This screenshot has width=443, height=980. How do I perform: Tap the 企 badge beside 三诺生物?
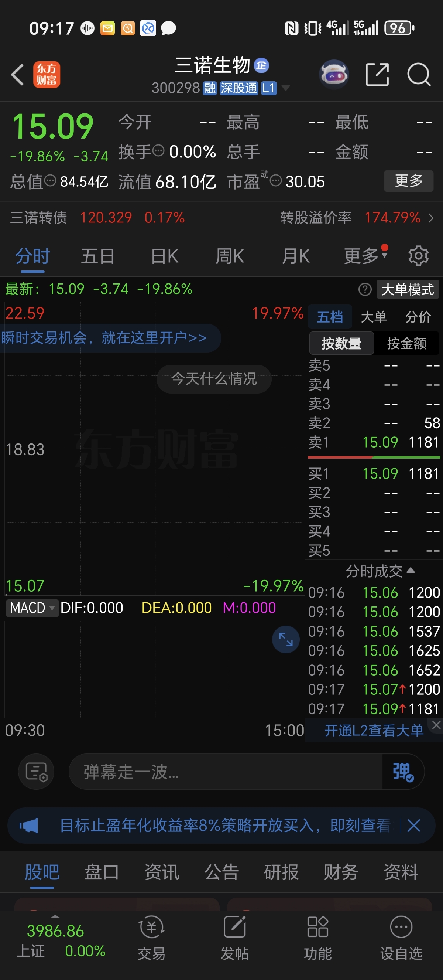[261, 65]
